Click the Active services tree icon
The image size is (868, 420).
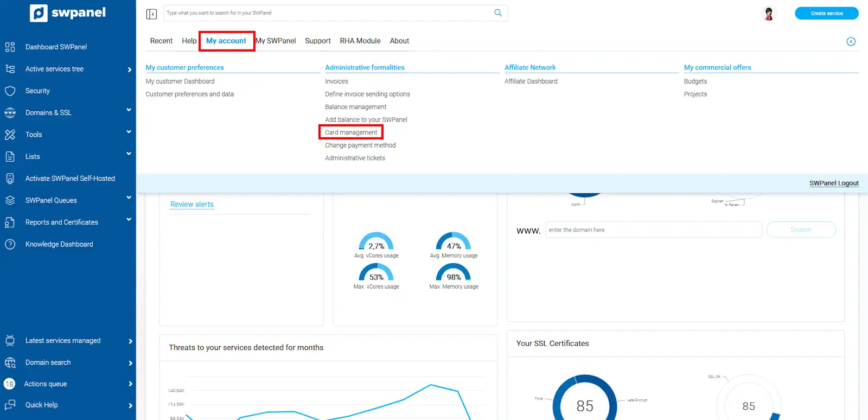(x=10, y=69)
